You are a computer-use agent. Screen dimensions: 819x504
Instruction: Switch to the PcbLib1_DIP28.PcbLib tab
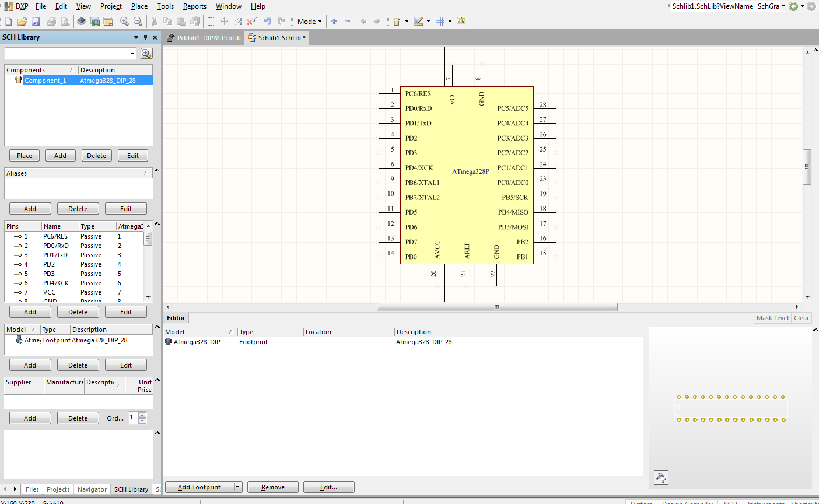click(x=204, y=38)
